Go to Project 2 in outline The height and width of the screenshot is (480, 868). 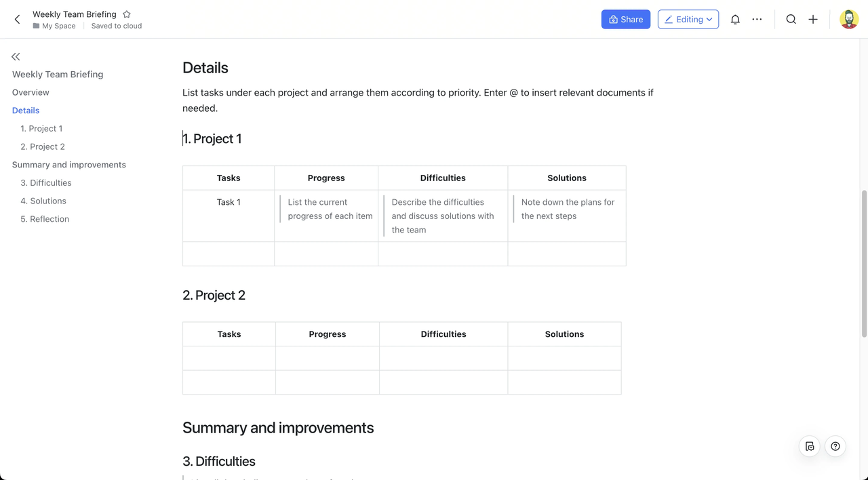tap(43, 146)
